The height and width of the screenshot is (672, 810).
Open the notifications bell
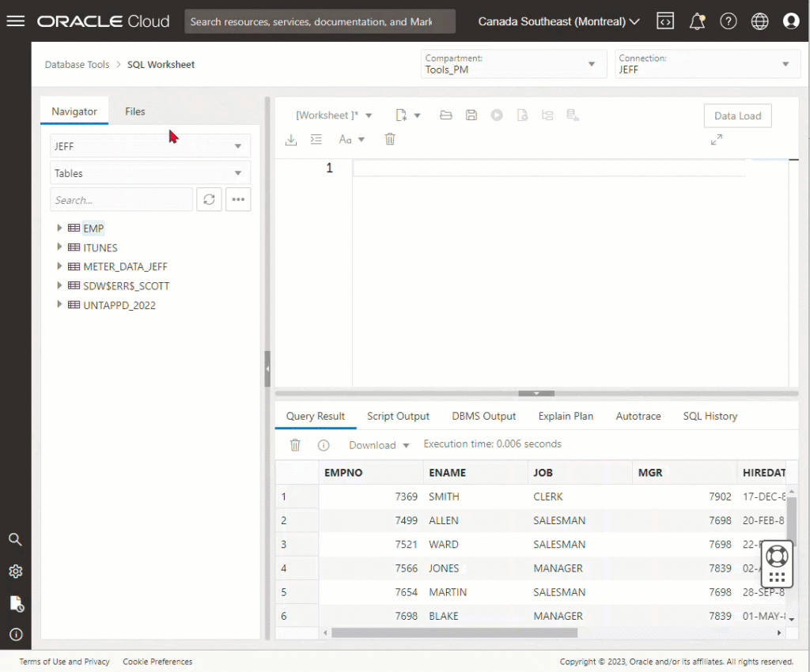tap(697, 21)
